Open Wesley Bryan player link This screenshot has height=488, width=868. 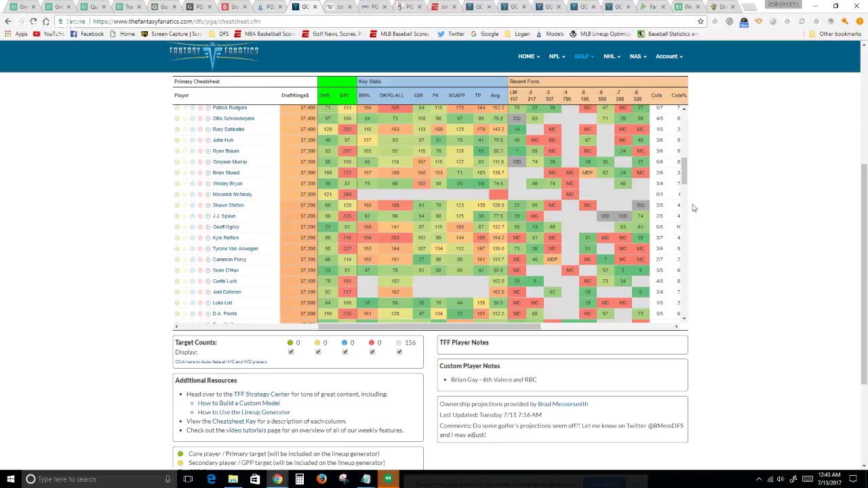[x=227, y=184]
